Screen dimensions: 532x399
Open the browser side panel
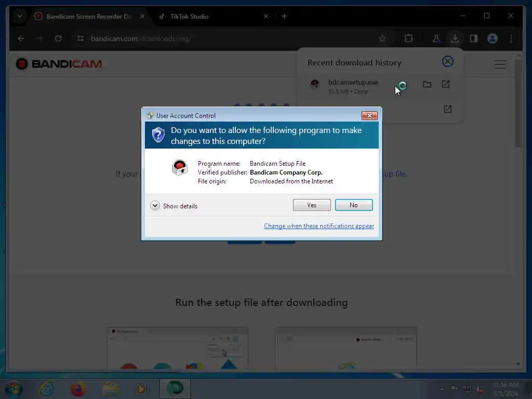tap(474, 38)
